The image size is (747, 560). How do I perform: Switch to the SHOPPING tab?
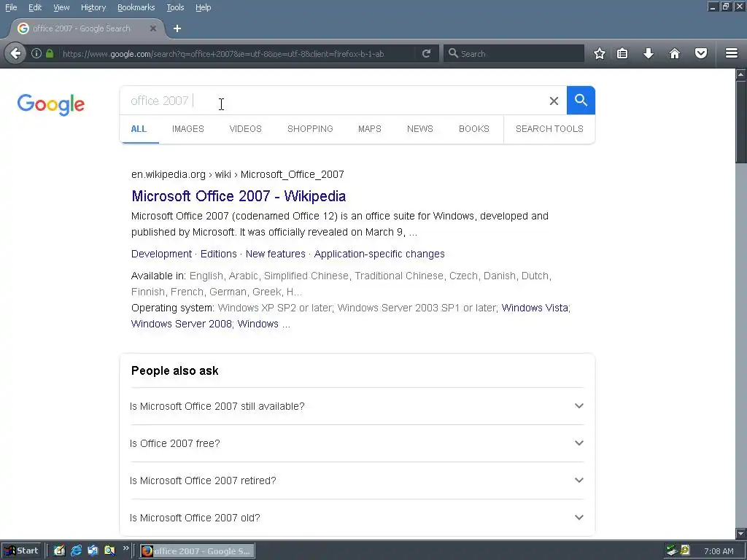coord(310,129)
